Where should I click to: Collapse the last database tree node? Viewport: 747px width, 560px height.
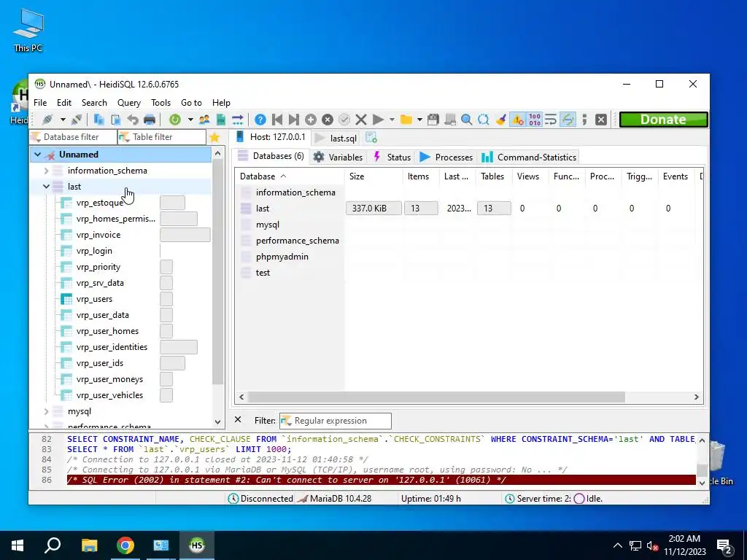(46, 187)
